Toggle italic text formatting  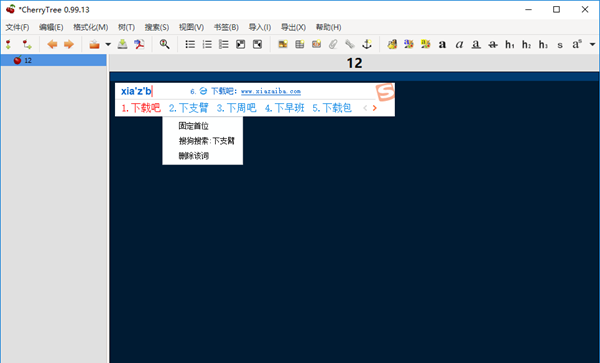[x=459, y=44]
